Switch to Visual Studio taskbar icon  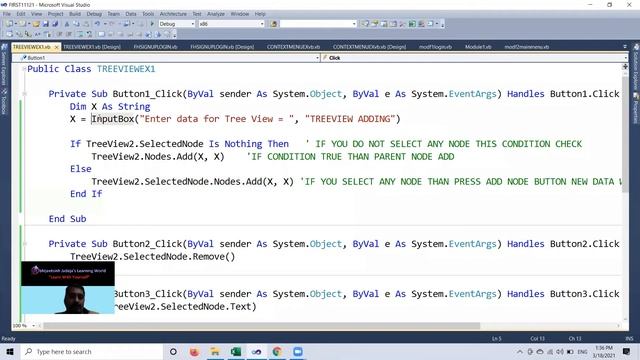[x=256, y=351]
